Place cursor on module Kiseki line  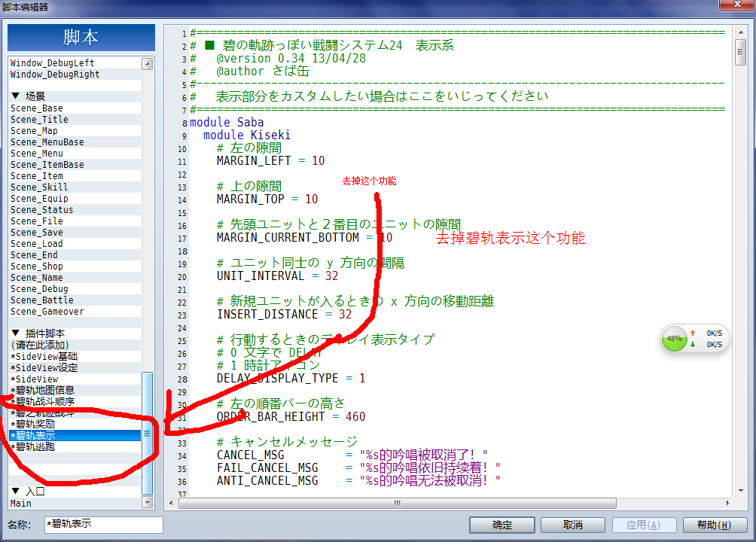click(247, 135)
